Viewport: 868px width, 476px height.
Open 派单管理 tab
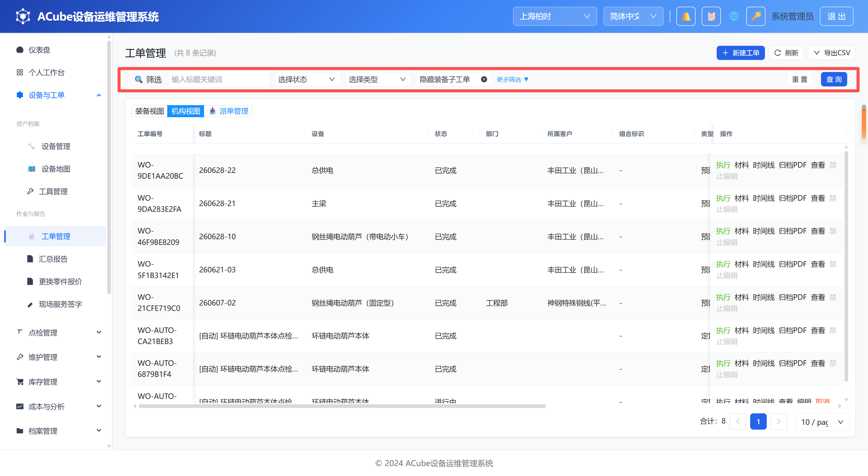(x=228, y=111)
